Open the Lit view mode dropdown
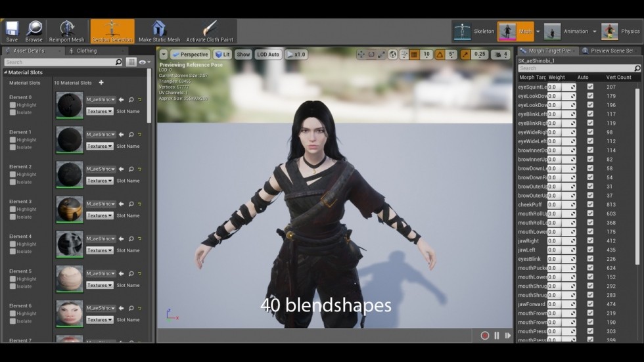The width and height of the screenshot is (644, 362). click(223, 54)
